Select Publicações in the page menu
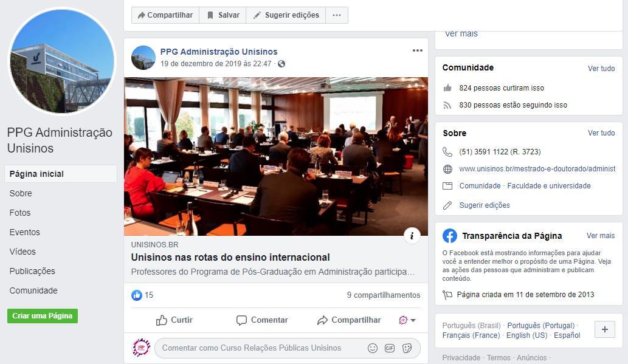Image resolution: width=628 pixels, height=364 pixels. click(x=32, y=271)
